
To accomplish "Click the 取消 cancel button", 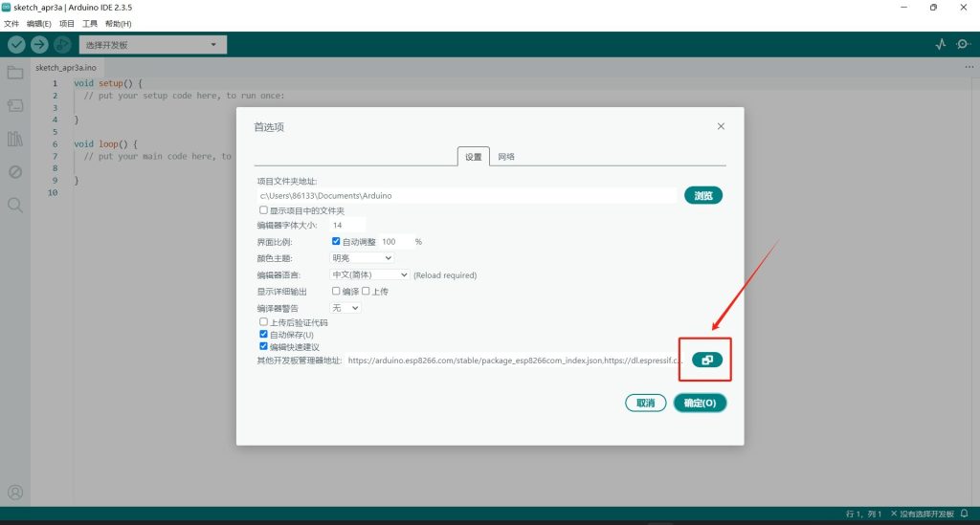I will (646, 403).
